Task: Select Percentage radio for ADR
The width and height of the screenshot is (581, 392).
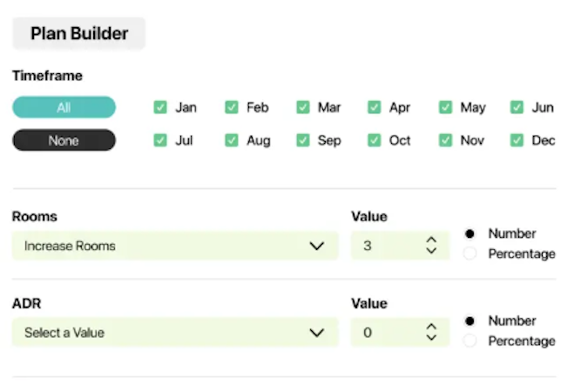Action: point(470,341)
